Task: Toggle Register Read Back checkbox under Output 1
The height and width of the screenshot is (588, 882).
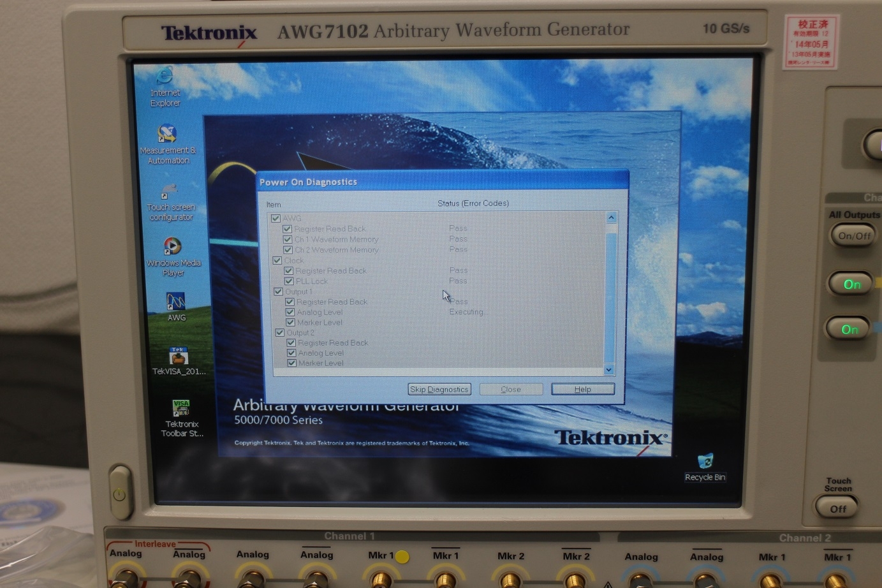Action: point(290,302)
